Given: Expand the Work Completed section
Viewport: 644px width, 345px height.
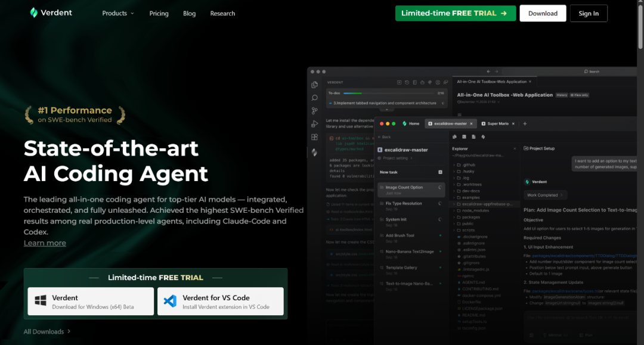Looking at the screenshot, I should pyautogui.click(x=546, y=195).
